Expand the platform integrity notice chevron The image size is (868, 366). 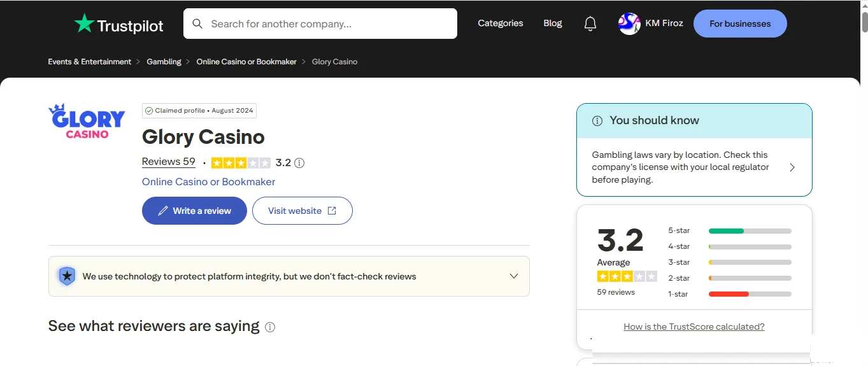click(x=514, y=276)
